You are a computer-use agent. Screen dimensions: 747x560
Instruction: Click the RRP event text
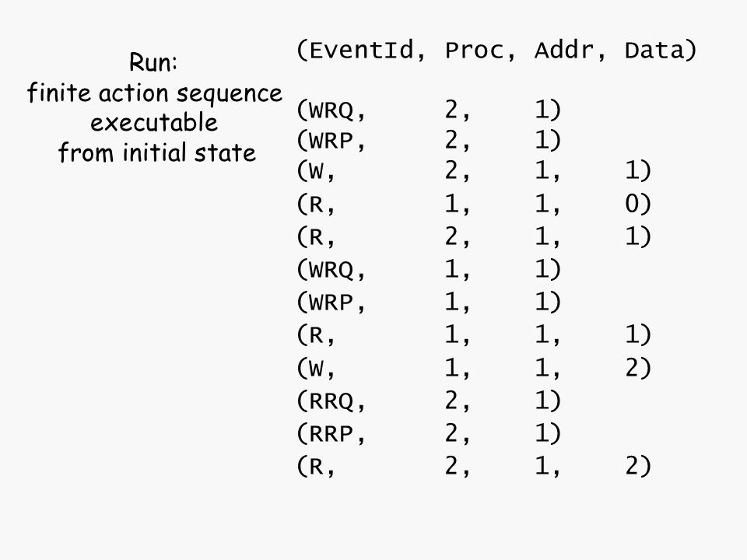point(331,433)
